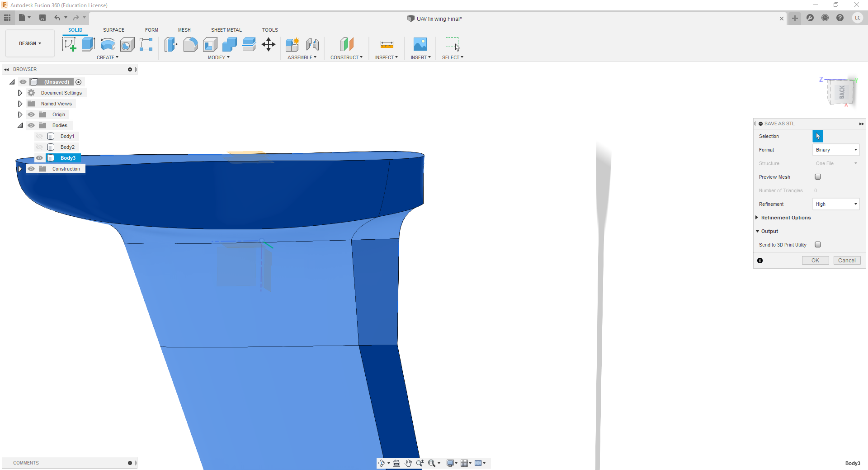Expand the Origin folder in browser
The height and width of the screenshot is (470, 868).
[x=20, y=114]
